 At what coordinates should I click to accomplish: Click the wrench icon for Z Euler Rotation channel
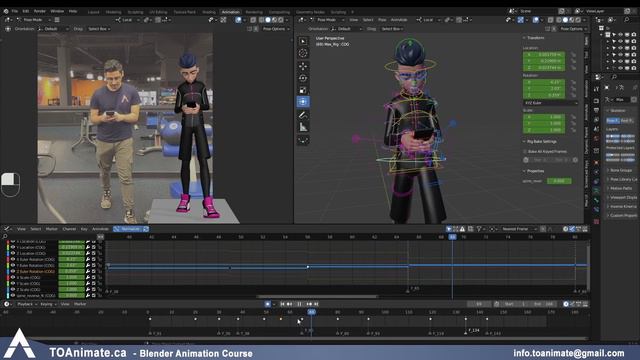[88, 271]
